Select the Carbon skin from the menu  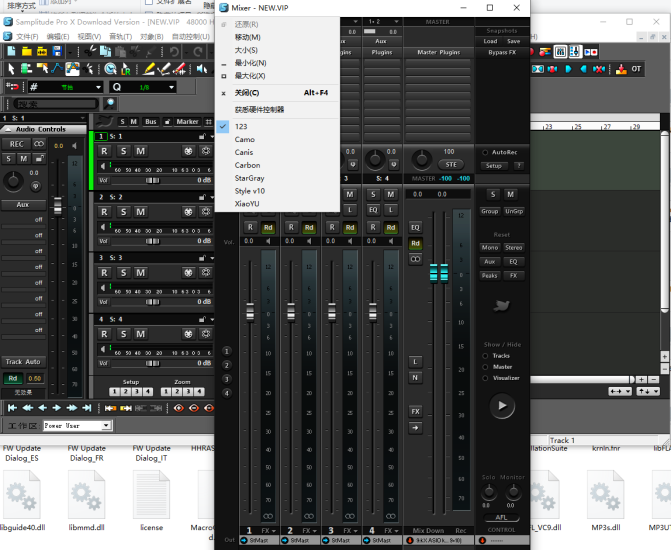[x=247, y=165]
